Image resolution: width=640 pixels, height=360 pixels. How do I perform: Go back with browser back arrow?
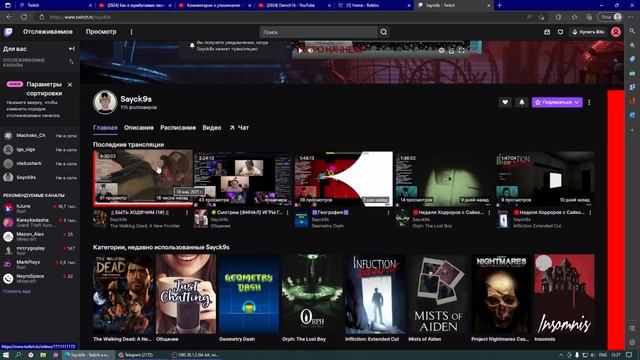click(9, 17)
